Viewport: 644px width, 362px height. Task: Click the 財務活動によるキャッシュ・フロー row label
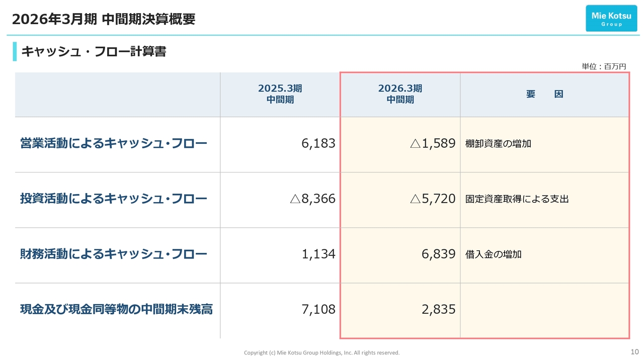(114, 254)
